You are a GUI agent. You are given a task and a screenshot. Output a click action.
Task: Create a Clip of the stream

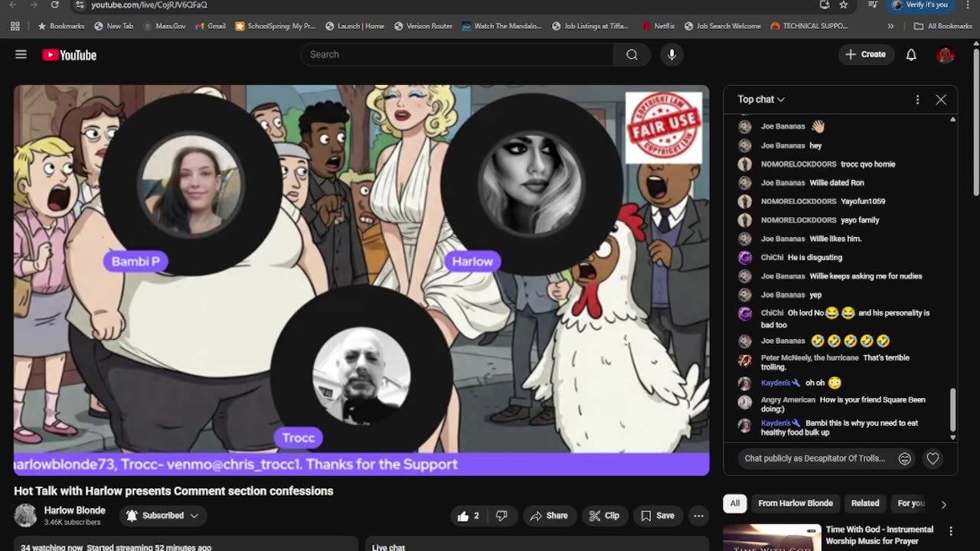(x=604, y=516)
